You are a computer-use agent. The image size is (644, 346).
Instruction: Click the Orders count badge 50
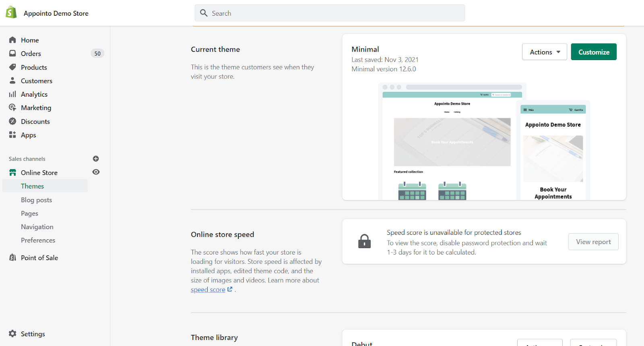coord(97,54)
